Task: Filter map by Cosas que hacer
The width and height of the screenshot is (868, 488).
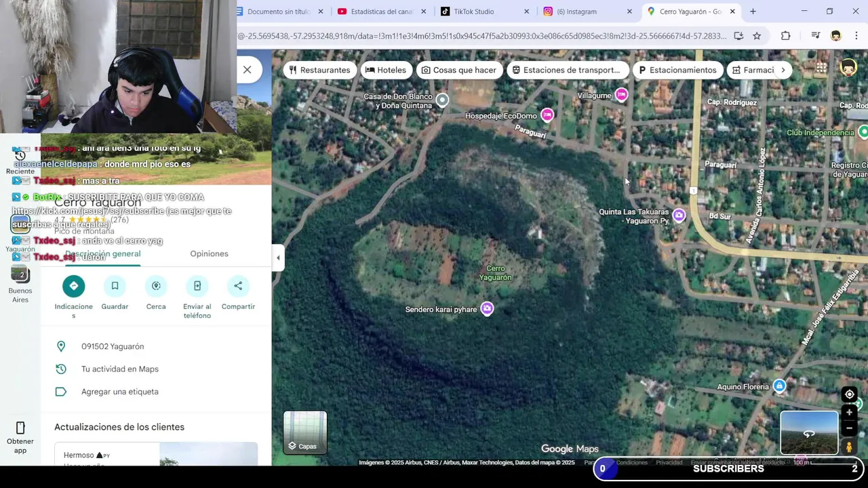Action: 459,70
